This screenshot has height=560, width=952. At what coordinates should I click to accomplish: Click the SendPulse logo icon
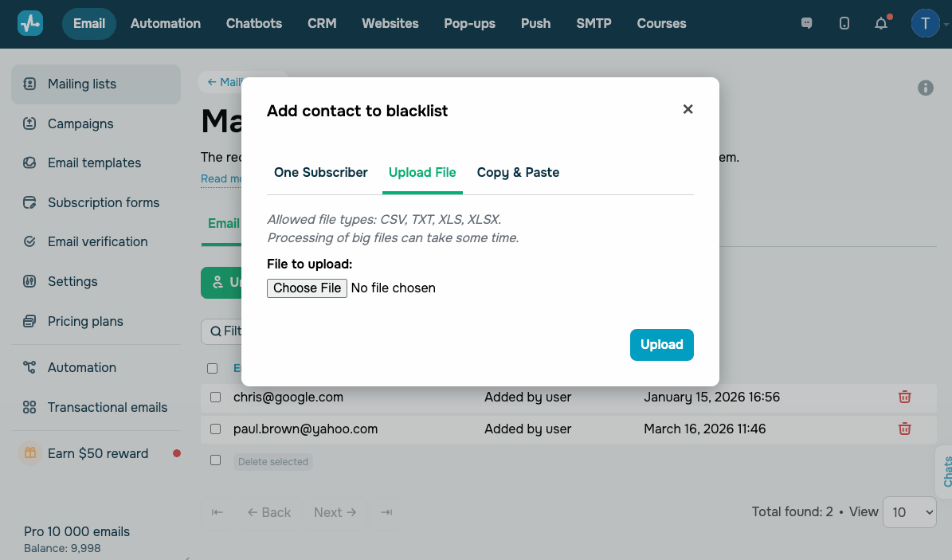pyautogui.click(x=30, y=23)
